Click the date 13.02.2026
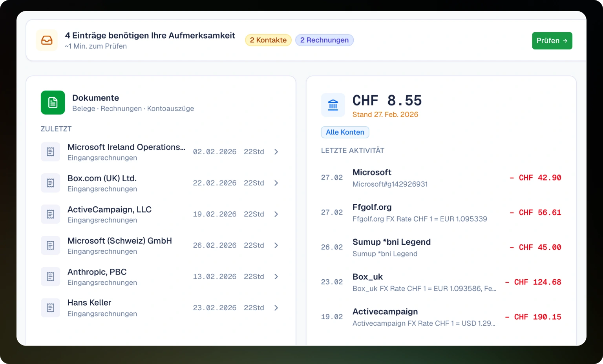The image size is (603, 364). click(x=215, y=277)
